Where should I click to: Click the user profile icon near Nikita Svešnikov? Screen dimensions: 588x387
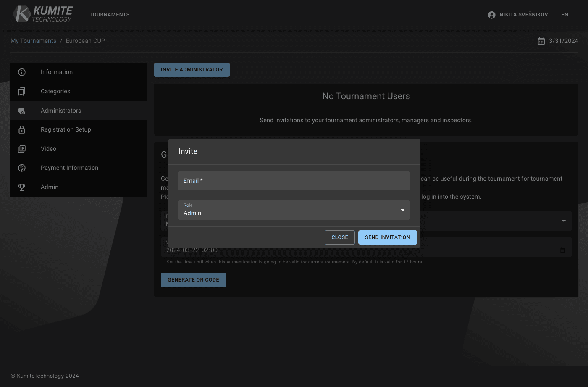click(x=491, y=14)
